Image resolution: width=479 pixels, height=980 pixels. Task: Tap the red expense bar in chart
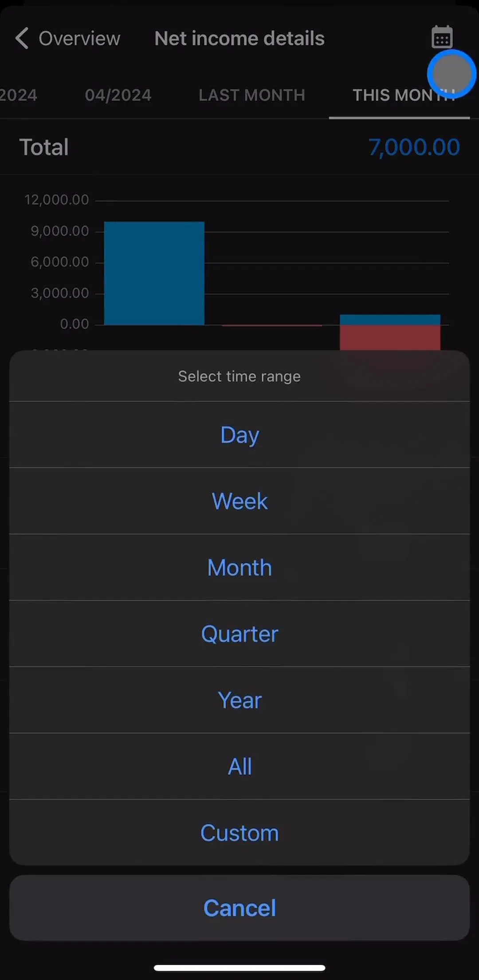coord(390,338)
